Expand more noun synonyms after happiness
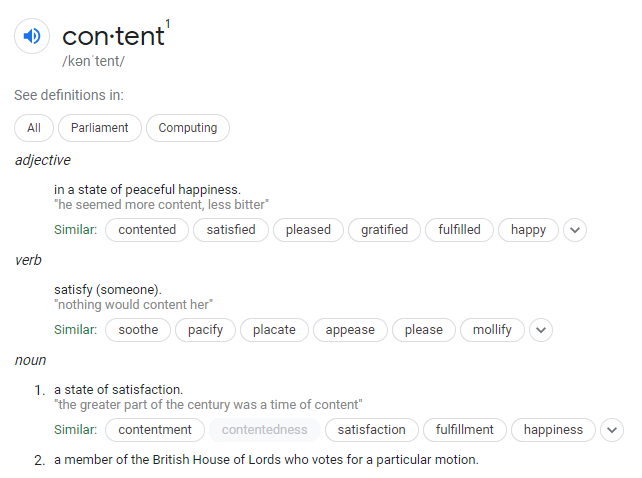Viewport: 642px width, 478px height. coord(612,430)
